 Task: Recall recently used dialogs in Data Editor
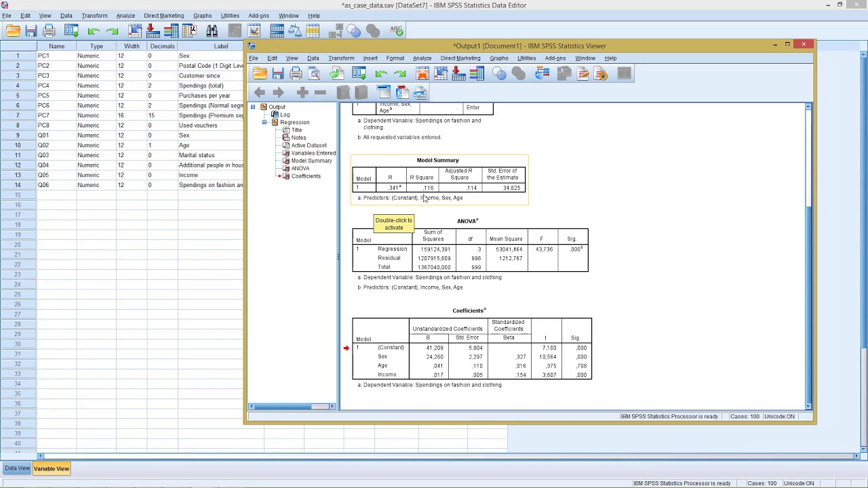click(x=71, y=30)
